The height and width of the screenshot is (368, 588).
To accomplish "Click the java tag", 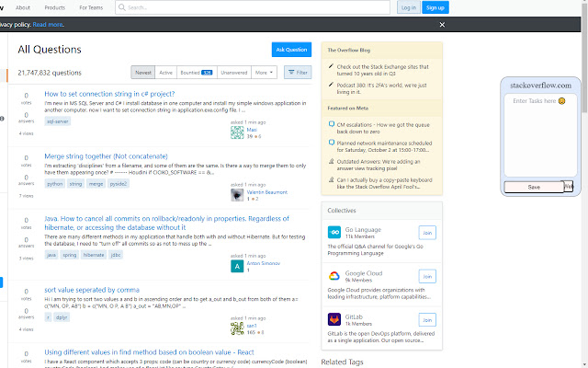I will [x=51, y=255].
